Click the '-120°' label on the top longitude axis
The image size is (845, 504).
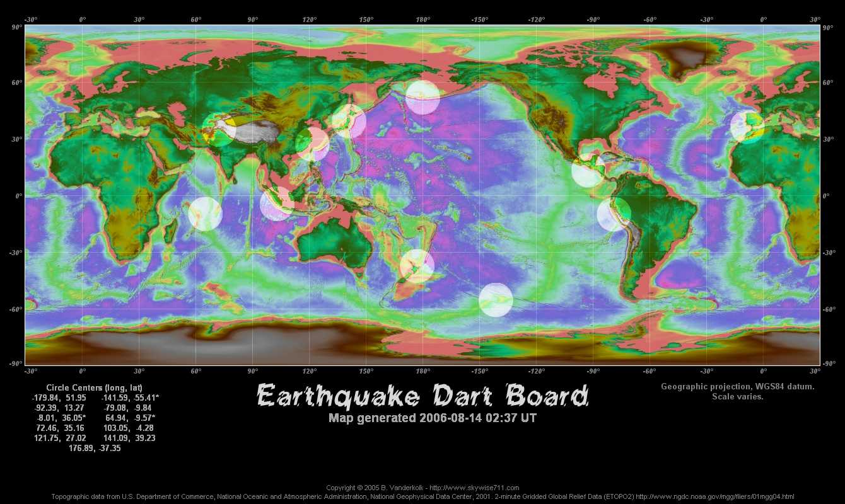(x=536, y=20)
